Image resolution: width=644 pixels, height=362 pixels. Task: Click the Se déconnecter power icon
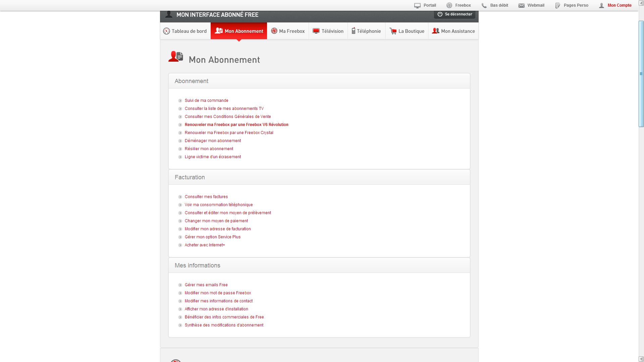point(440,14)
